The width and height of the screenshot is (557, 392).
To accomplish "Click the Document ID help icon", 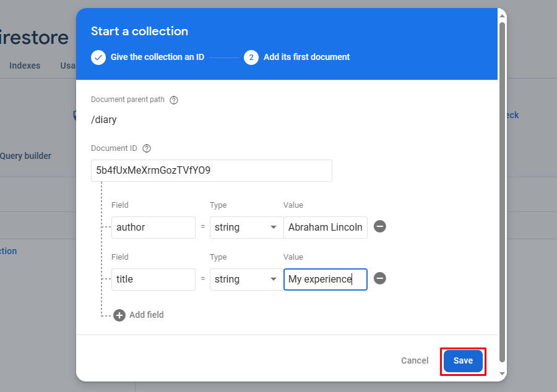I will (x=147, y=148).
